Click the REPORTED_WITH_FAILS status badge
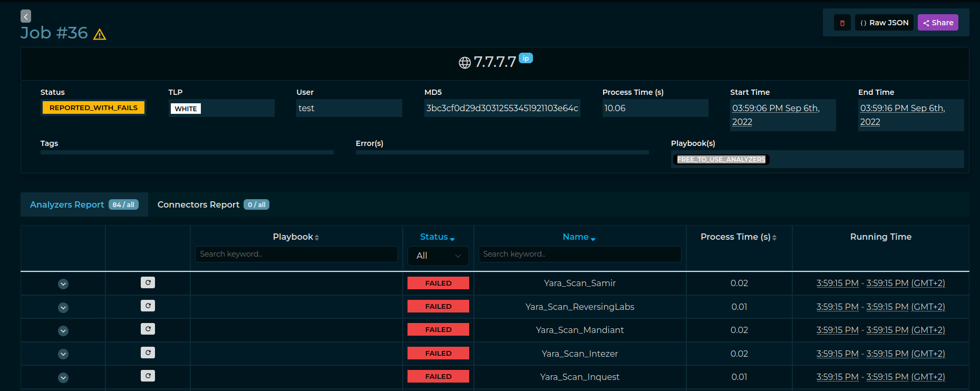 coord(93,107)
